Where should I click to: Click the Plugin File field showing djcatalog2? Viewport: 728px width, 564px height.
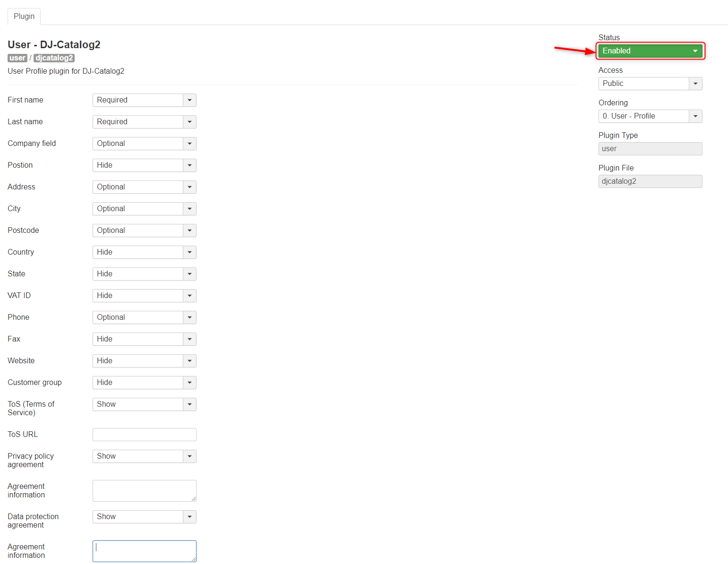pos(650,181)
